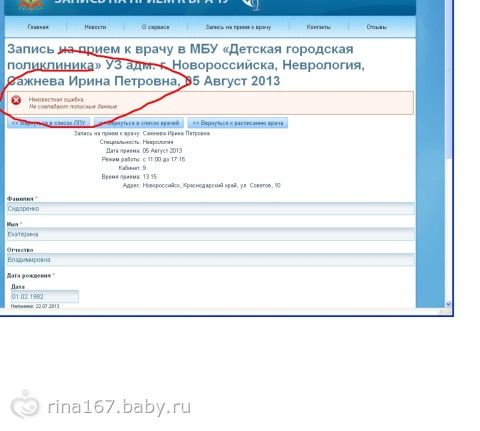Click the rina167.baby.ru watermark text
The height and width of the screenshot is (431, 480).
[x=119, y=407]
